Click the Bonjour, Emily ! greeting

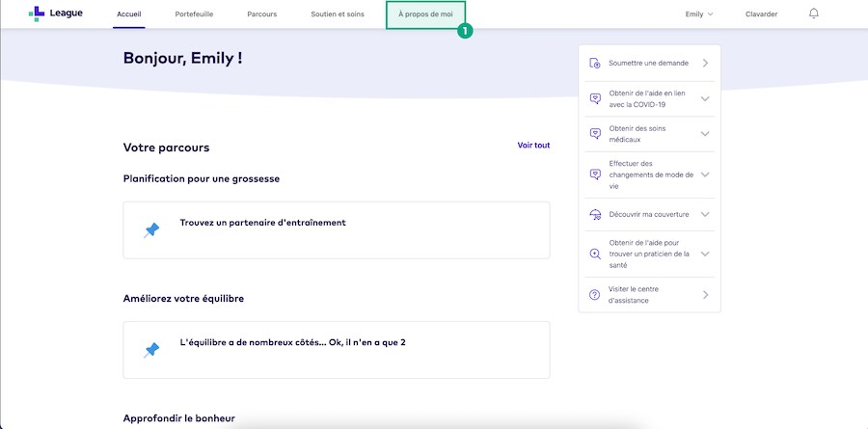(x=182, y=59)
